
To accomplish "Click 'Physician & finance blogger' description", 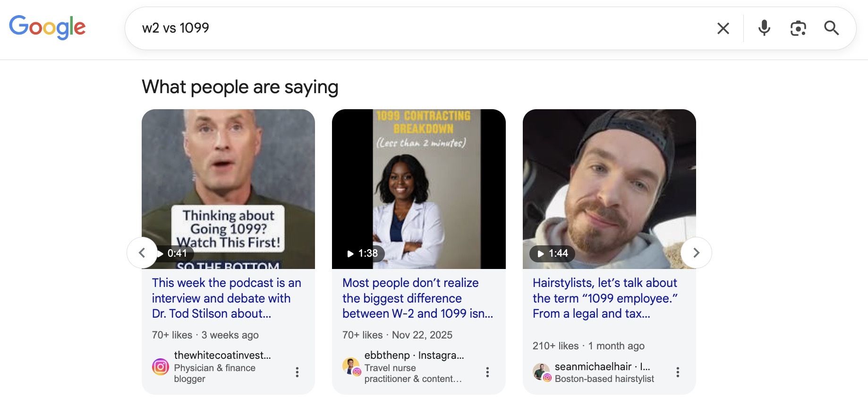I will [x=214, y=373].
